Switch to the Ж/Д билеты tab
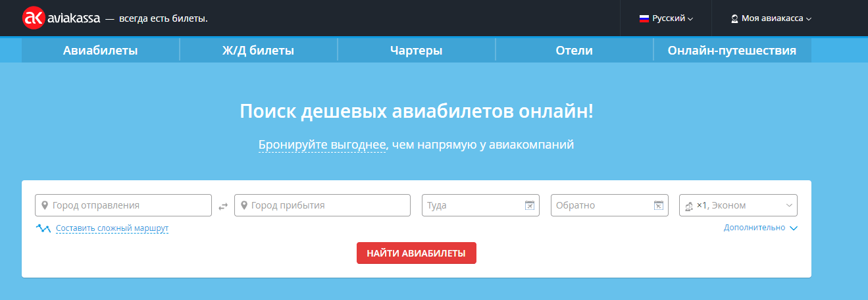868x300 pixels. [x=258, y=51]
